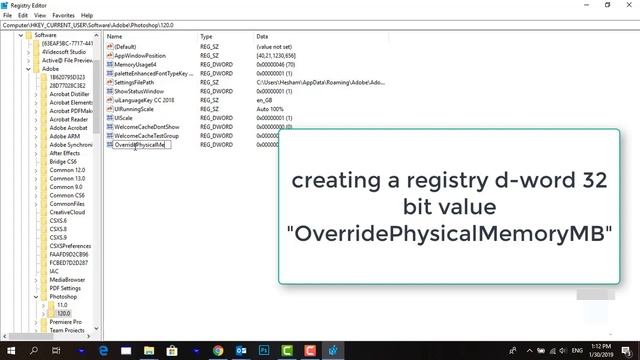This screenshot has width=640, height=360.
Task: Click the ShowStatusWindow DWORD value icon
Action: pyautogui.click(x=110, y=91)
